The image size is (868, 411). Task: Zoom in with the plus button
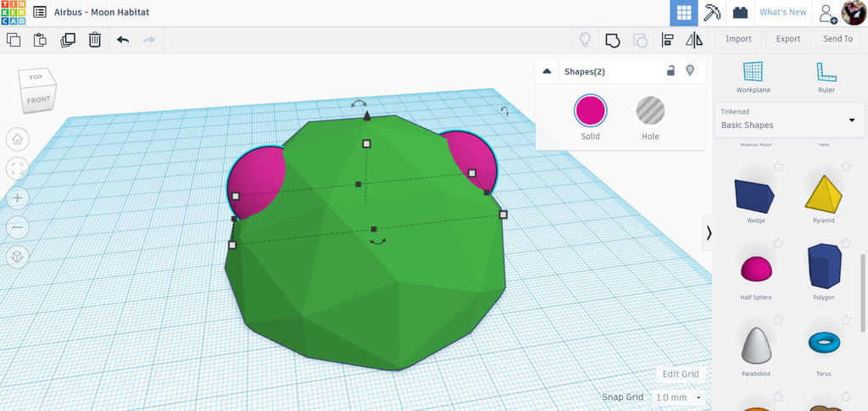(17, 198)
